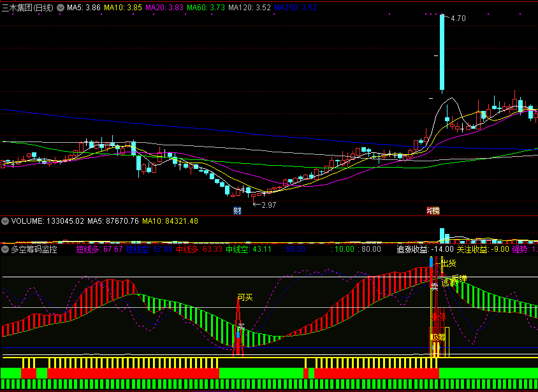Image resolution: width=538 pixels, height=392 pixels.
Task: Click the tall cyan candlestick reaching 4.70
Action: [442, 52]
